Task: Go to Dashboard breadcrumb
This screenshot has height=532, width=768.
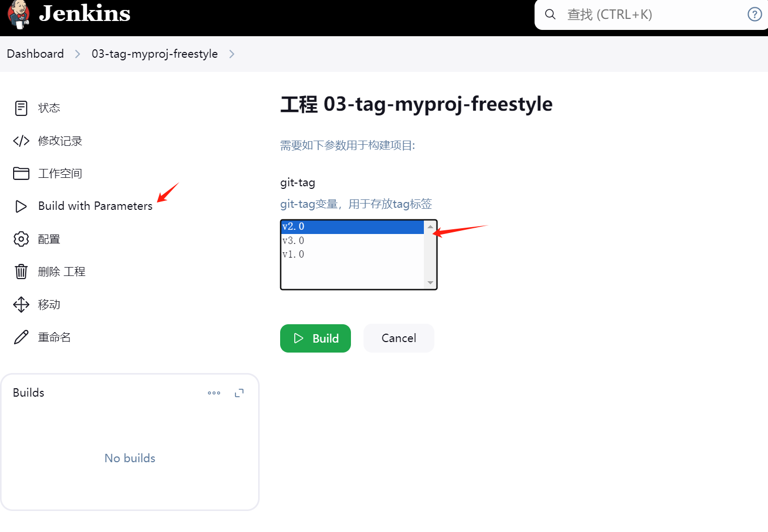Action: point(35,54)
